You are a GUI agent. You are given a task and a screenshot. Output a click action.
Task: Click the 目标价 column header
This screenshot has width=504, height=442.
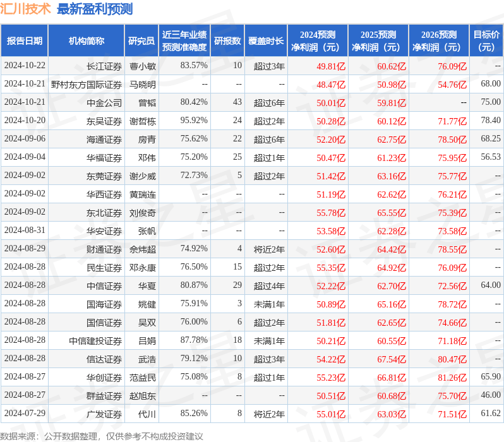(x=487, y=41)
